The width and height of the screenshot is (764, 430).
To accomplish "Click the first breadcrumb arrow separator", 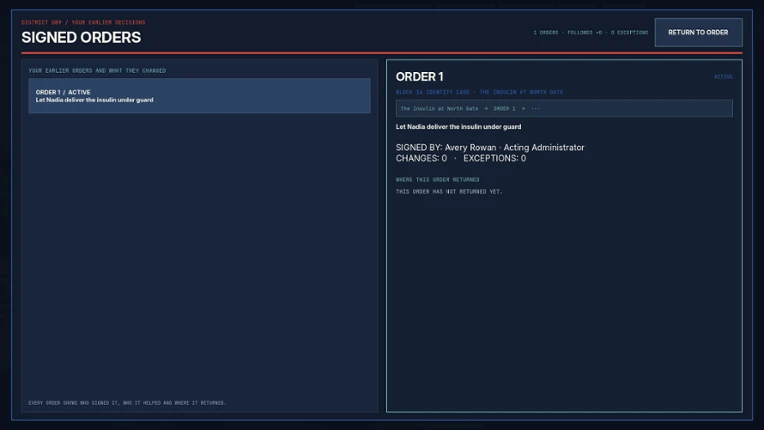I will 486,109.
